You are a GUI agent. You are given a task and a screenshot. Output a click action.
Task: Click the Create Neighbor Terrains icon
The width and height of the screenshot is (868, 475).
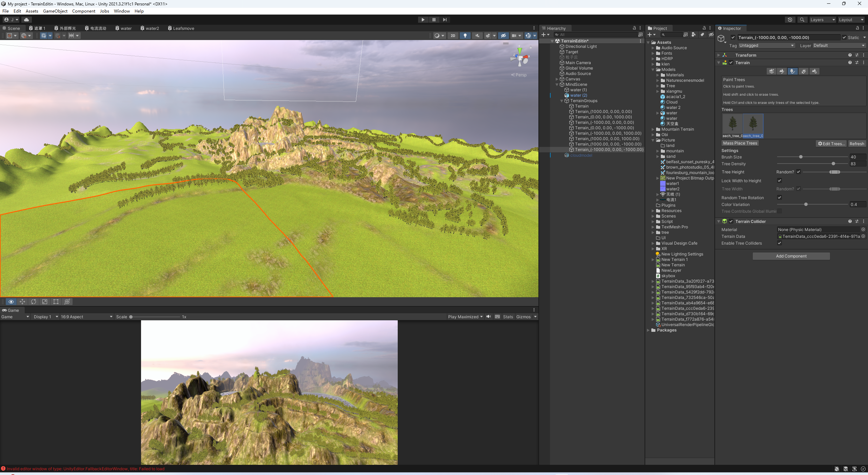pyautogui.click(x=771, y=71)
